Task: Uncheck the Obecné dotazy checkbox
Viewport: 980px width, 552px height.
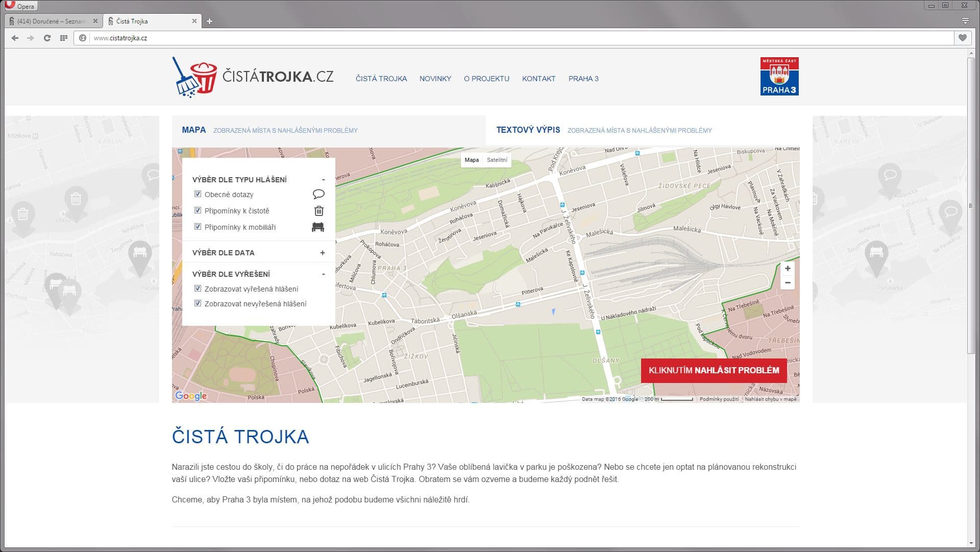Action: (198, 194)
